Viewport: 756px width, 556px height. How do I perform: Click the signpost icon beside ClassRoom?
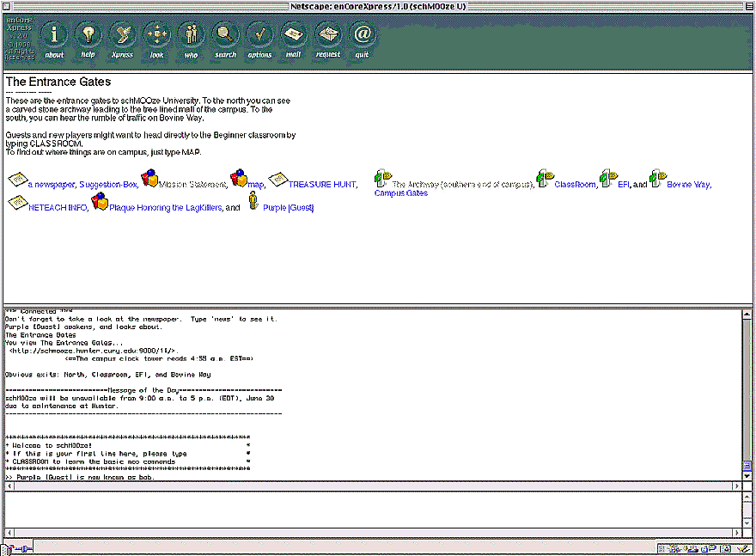pos(546,178)
